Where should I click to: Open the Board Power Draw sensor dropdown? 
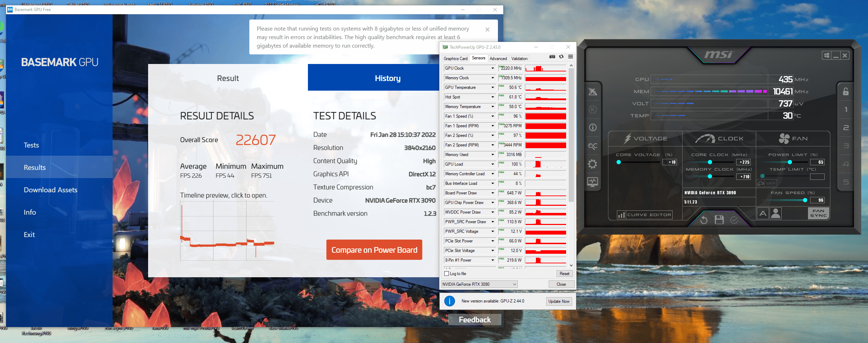493,193
